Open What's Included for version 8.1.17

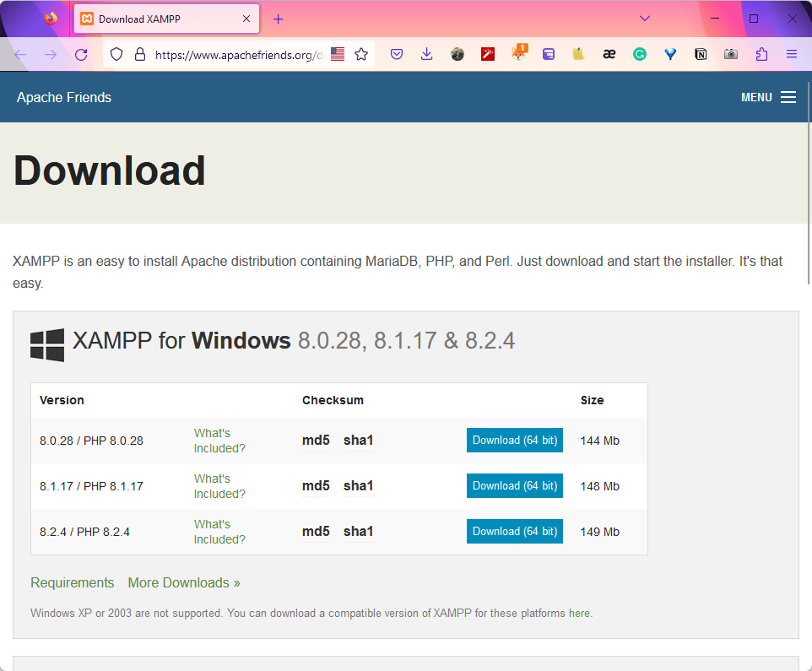[x=219, y=486]
